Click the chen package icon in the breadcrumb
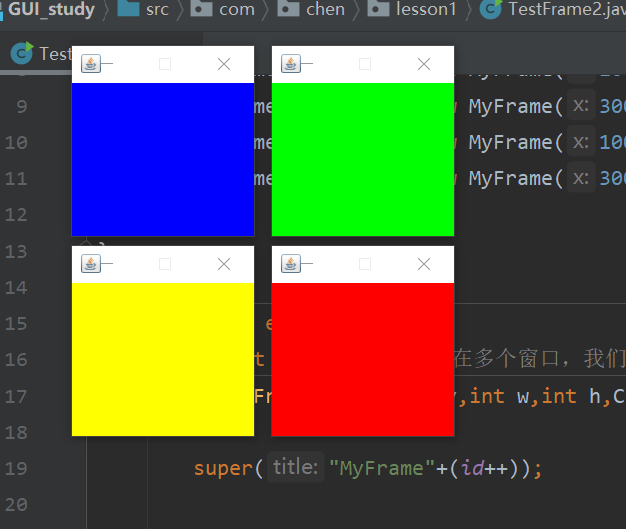 pyautogui.click(x=288, y=8)
